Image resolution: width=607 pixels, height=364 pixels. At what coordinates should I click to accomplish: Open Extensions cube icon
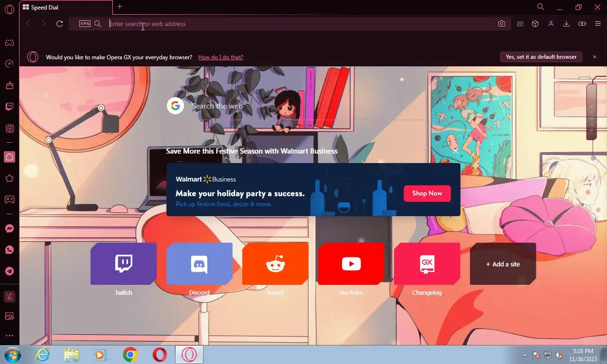(535, 24)
